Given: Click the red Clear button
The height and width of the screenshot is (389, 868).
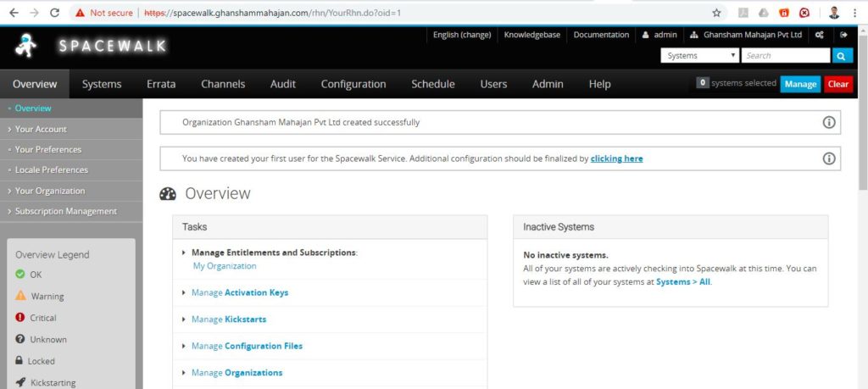Looking at the screenshot, I should click(838, 84).
